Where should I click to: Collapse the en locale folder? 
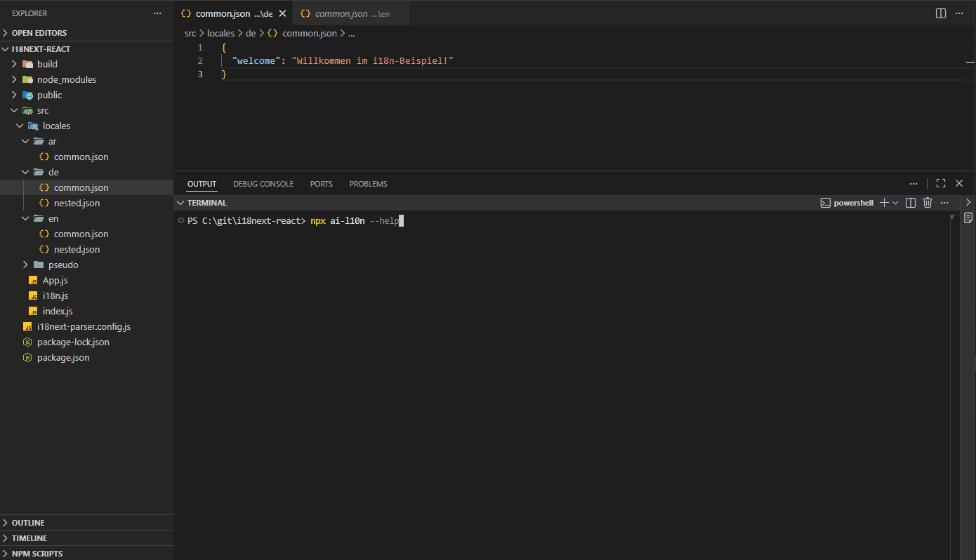coord(86,218)
